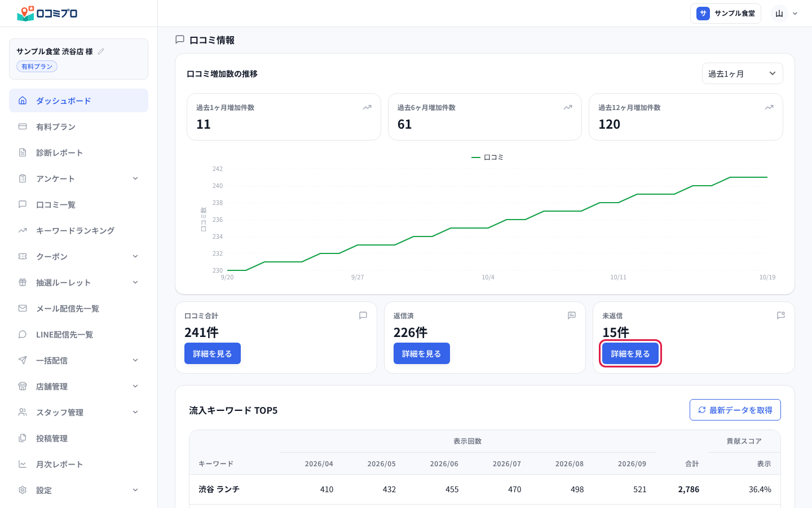Screen dimensions: 812x508
Task: Open the 山 user account menu
Action: [x=785, y=14]
